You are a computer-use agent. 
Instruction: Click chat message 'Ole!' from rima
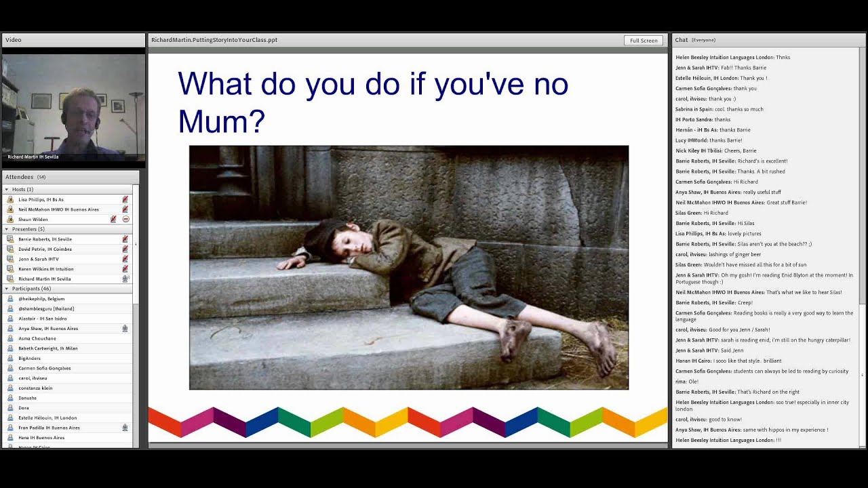click(693, 382)
